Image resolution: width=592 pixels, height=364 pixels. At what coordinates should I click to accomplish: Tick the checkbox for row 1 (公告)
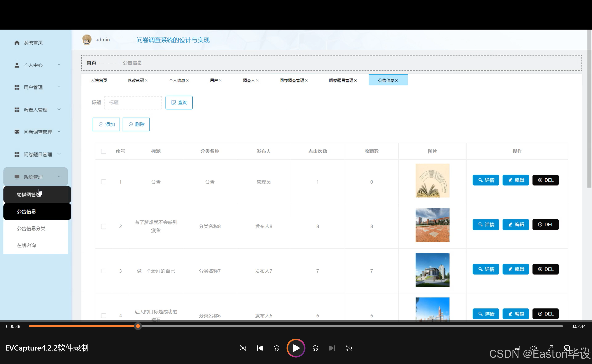104,182
